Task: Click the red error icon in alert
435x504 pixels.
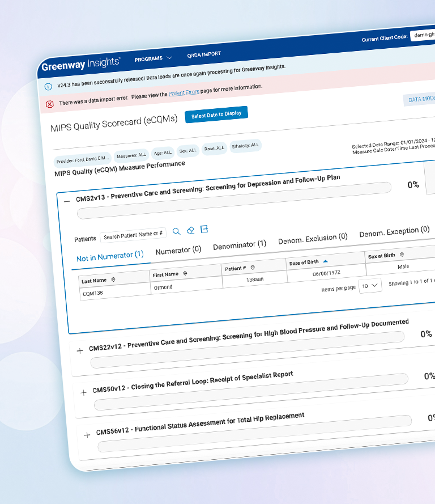Action: 50,104
